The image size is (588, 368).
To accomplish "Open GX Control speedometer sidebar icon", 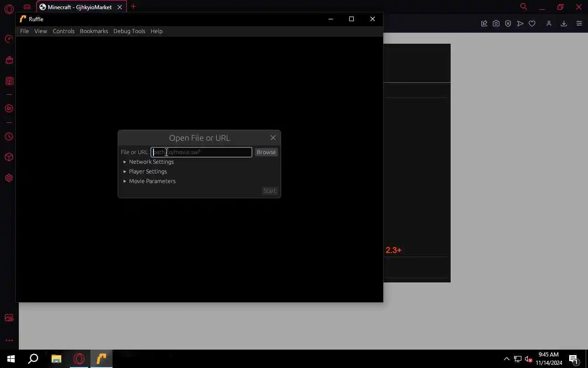I will tap(9, 39).
